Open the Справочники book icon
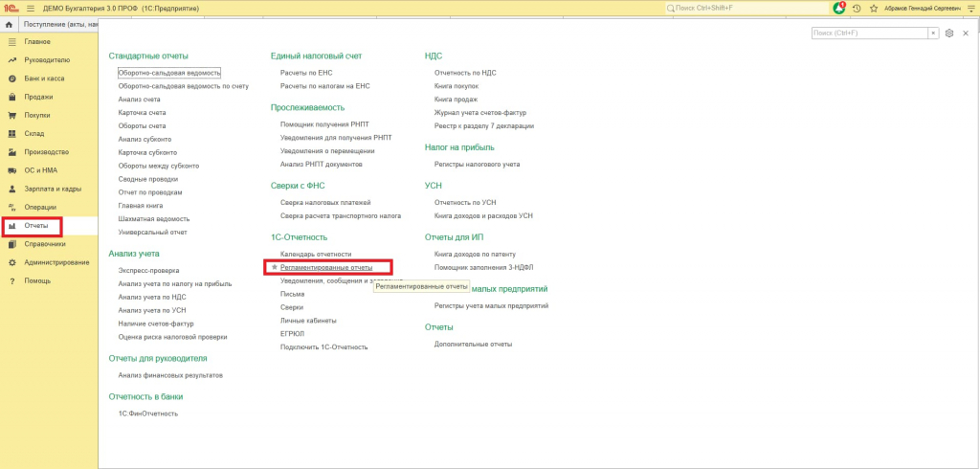This screenshot has height=469, width=980. (x=11, y=244)
